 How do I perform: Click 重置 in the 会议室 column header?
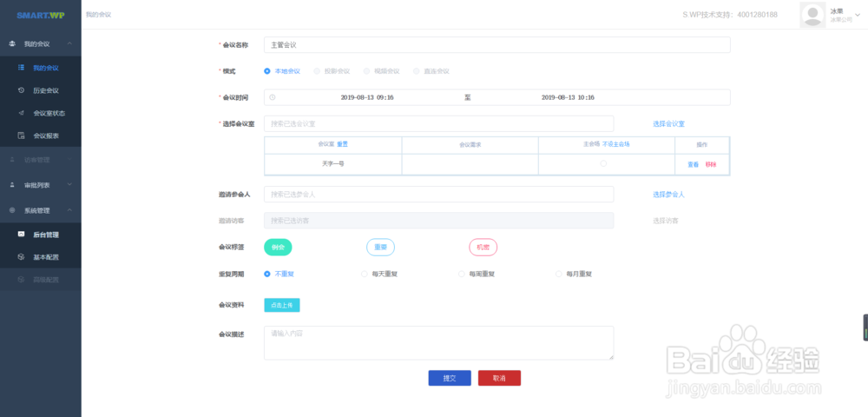pos(343,144)
